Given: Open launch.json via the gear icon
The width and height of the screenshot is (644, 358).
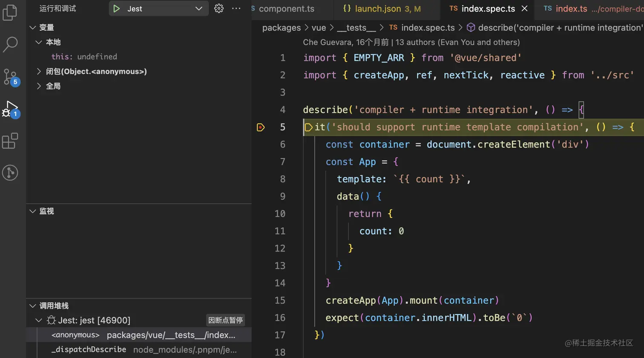Looking at the screenshot, I should (x=219, y=9).
